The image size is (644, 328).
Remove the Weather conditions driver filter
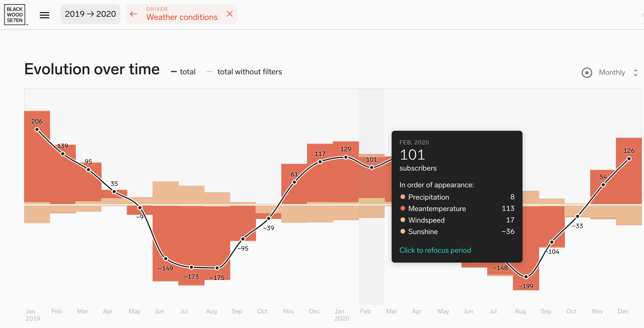tap(230, 14)
